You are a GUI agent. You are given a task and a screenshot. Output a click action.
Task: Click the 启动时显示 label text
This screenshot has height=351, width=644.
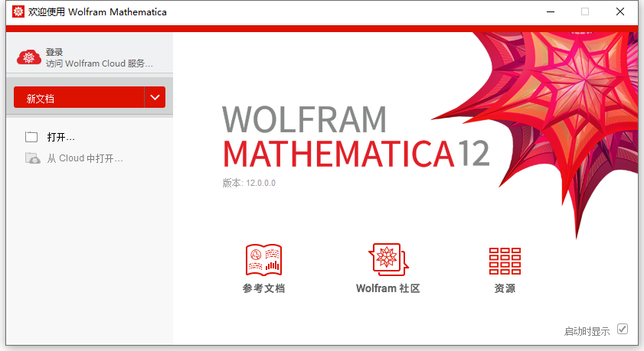coord(587,331)
